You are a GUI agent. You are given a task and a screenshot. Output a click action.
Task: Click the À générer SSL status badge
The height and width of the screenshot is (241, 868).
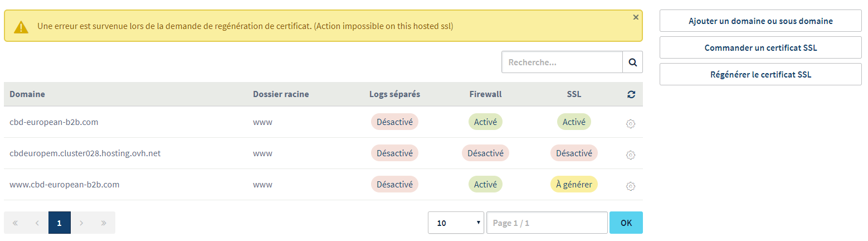[574, 185]
